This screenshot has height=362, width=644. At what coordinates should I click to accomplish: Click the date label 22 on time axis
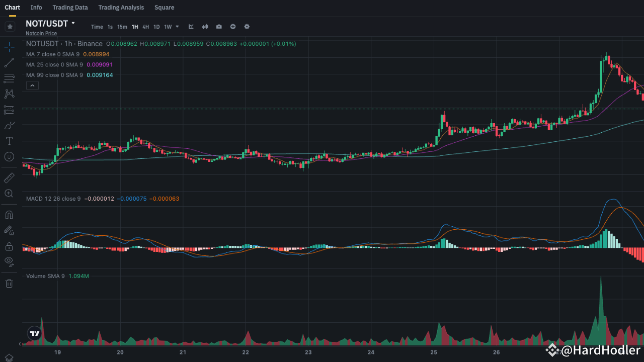point(246,352)
